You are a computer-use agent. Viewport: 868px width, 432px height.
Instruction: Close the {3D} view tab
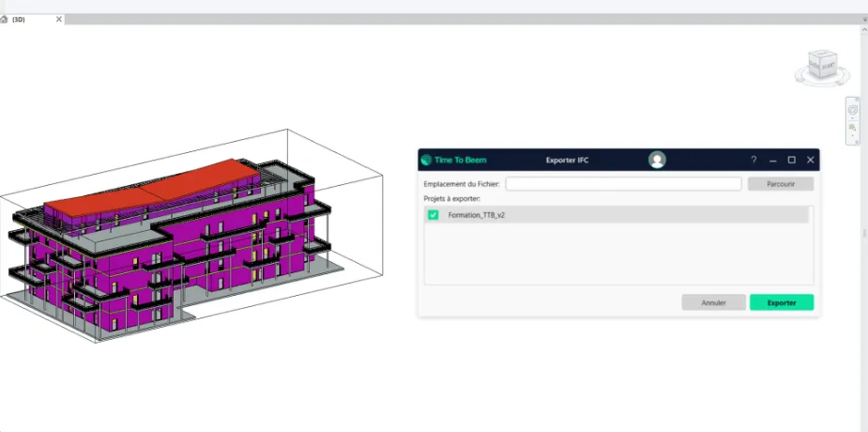point(59,19)
